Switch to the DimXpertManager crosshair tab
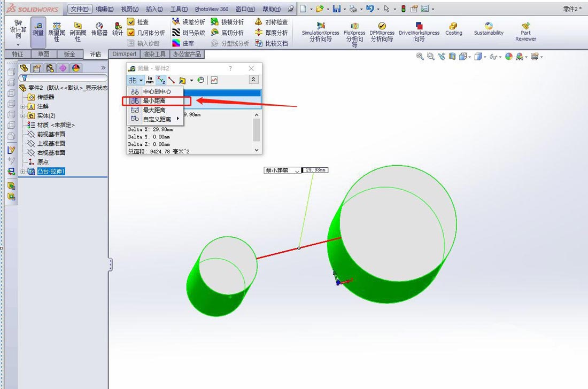 pyautogui.click(x=63, y=68)
